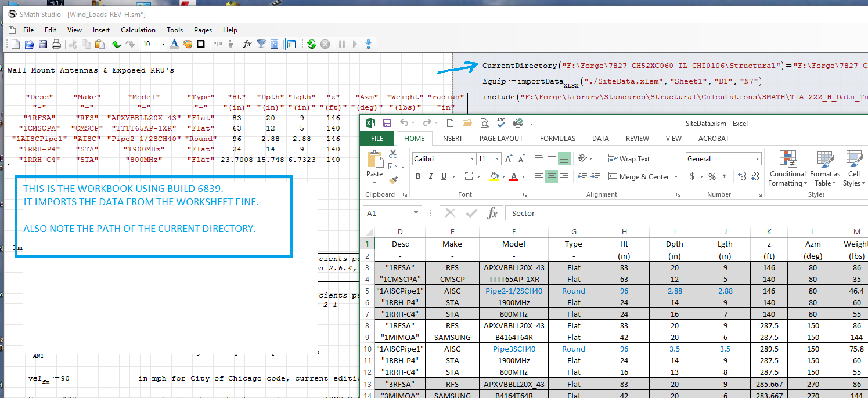Click the Undo arrow in SMath Studio
The width and height of the screenshot is (868, 398).
[116, 44]
